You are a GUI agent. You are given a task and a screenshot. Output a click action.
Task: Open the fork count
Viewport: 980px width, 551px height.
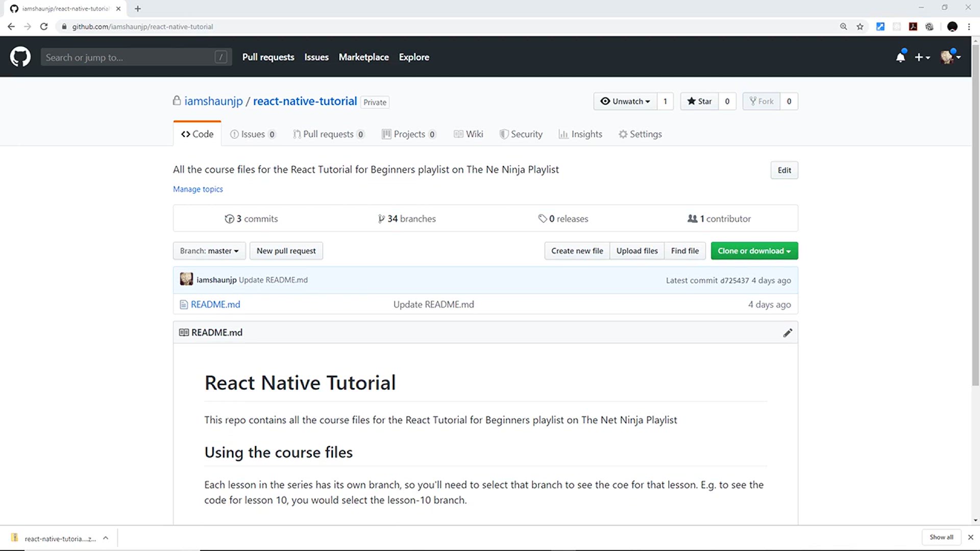[789, 101]
